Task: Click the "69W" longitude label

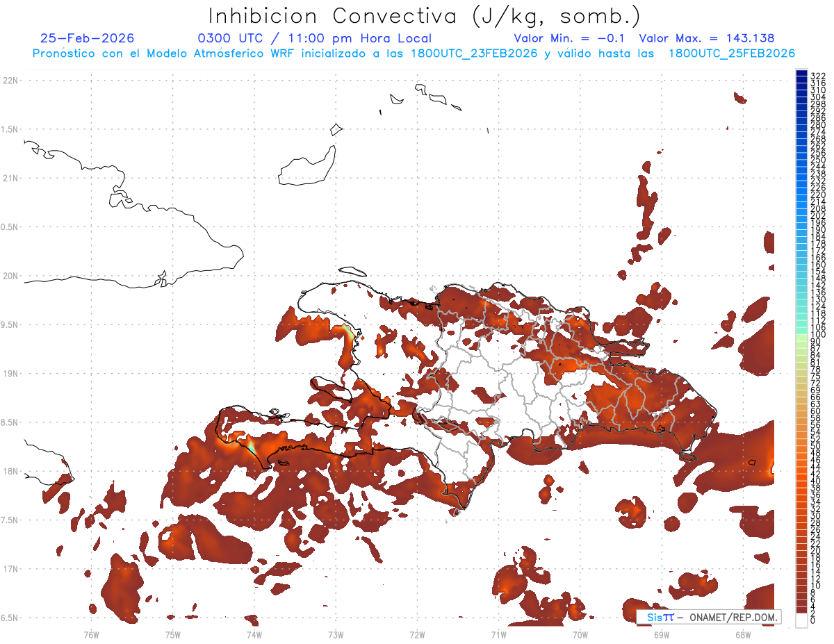Action: point(661,634)
